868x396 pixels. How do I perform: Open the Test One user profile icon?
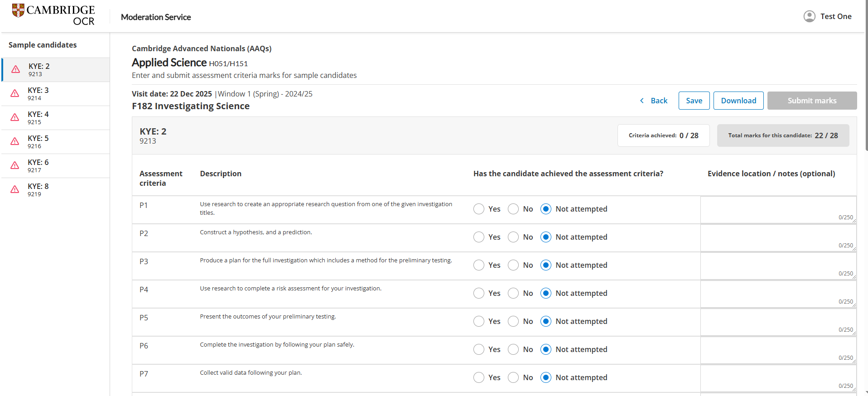click(809, 16)
